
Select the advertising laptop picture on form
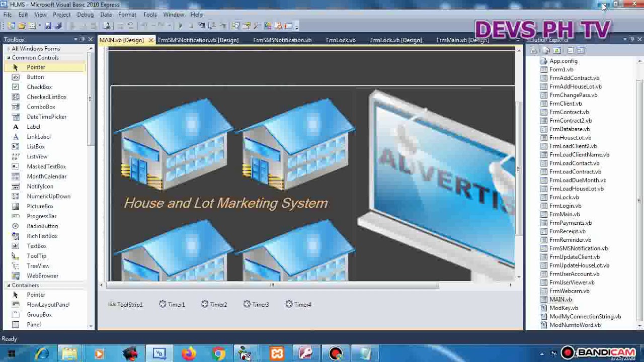436,184
